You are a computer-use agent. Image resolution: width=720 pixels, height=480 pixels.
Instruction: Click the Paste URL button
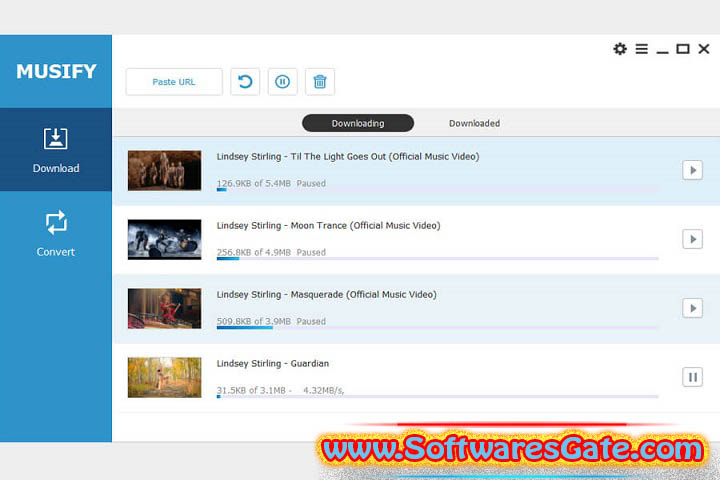(x=174, y=82)
